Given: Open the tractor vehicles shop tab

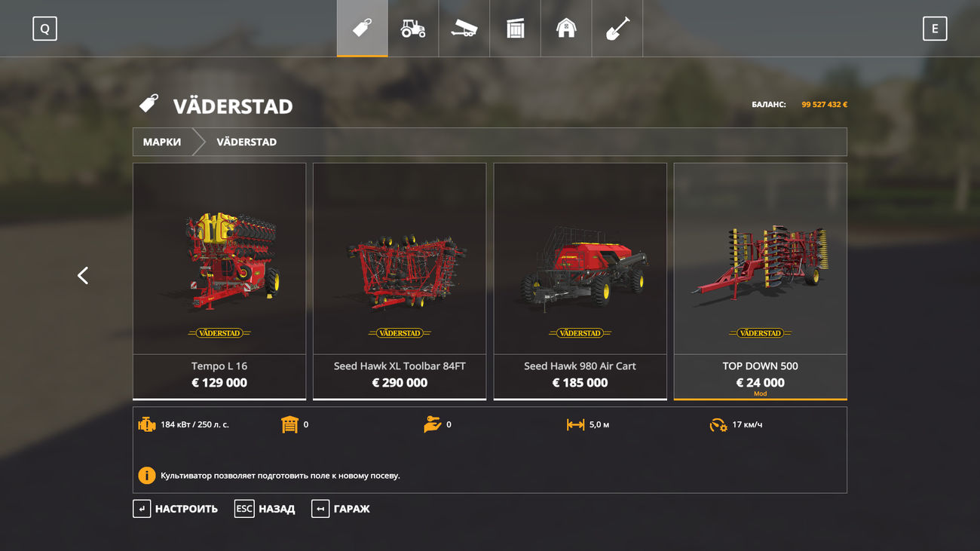Looking at the screenshot, I should pyautogui.click(x=413, y=29).
